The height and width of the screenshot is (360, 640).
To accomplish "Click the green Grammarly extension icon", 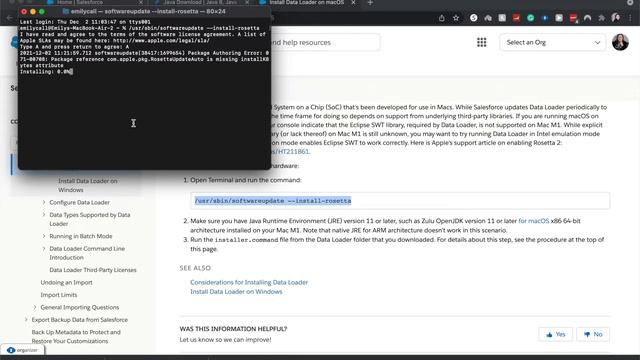I will [531, 18].
